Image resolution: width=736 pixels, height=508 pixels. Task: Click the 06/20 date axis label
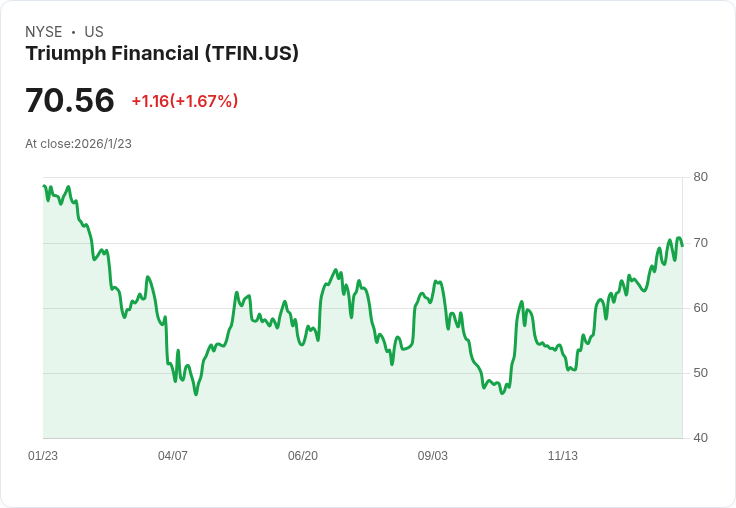click(x=303, y=456)
